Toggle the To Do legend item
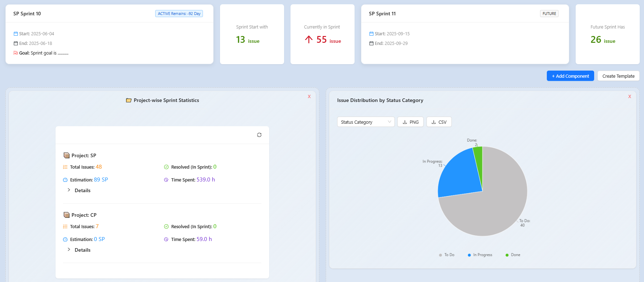The height and width of the screenshot is (282, 644). (447, 255)
